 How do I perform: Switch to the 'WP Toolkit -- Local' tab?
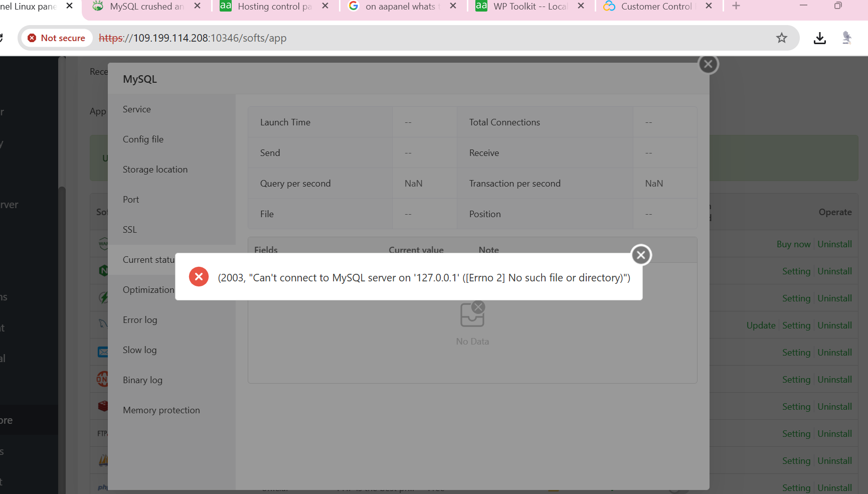[x=531, y=7]
